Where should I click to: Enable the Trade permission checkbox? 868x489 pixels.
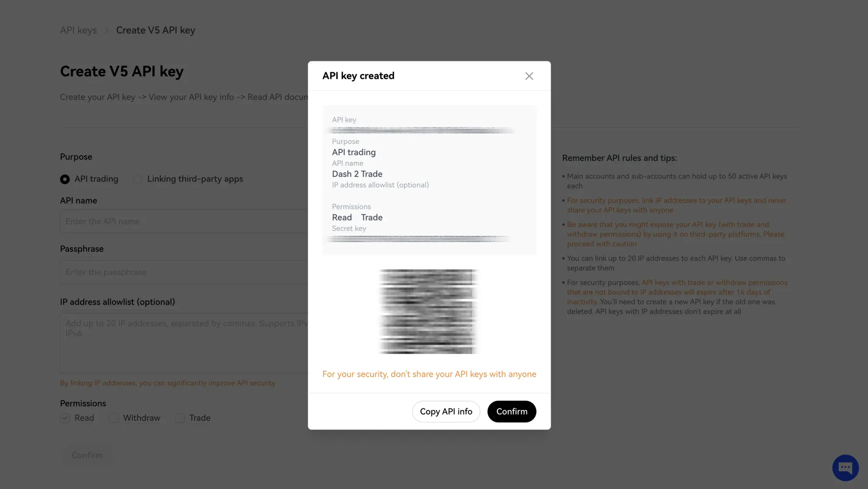pos(180,418)
